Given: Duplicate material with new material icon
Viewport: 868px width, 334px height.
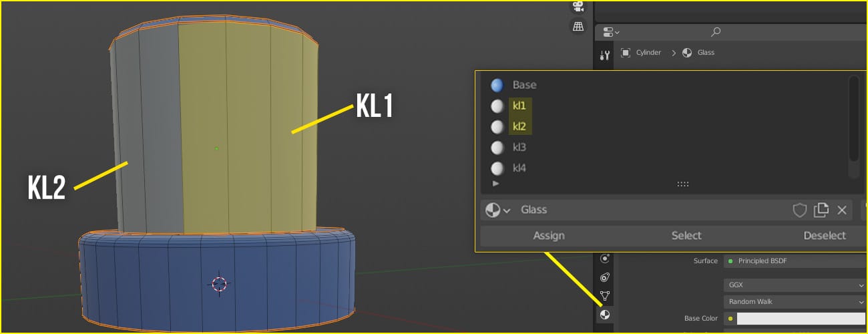Looking at the screenshot, I should [821, 210].
